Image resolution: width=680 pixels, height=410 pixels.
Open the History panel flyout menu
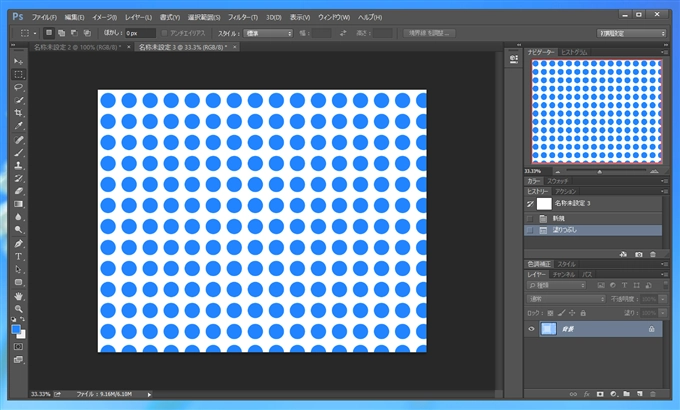tap(664, 191)
